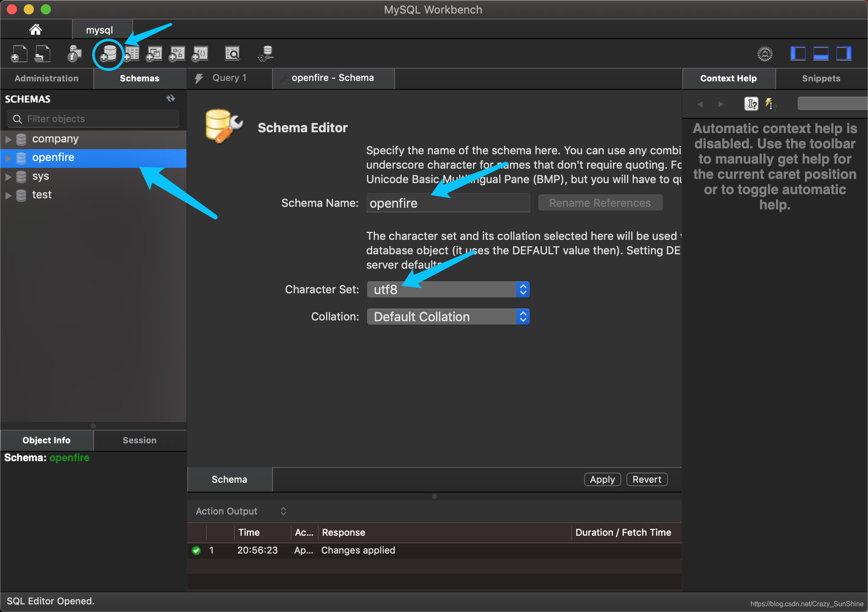Create a new stored procedure icon
The image size is (868, 612).
(x=177, y=54)
